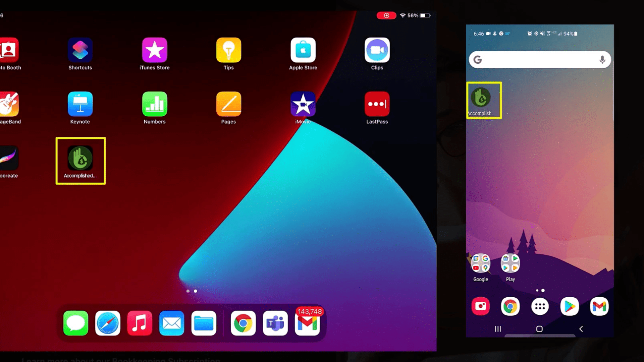Screen dimensions: 644x362
Task: Launch Microsoft Teams app
Action: click(x=275, y=323)
